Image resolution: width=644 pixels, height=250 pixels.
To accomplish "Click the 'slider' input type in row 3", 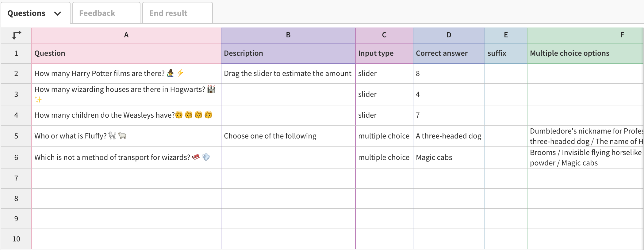I will click(384, 94).
